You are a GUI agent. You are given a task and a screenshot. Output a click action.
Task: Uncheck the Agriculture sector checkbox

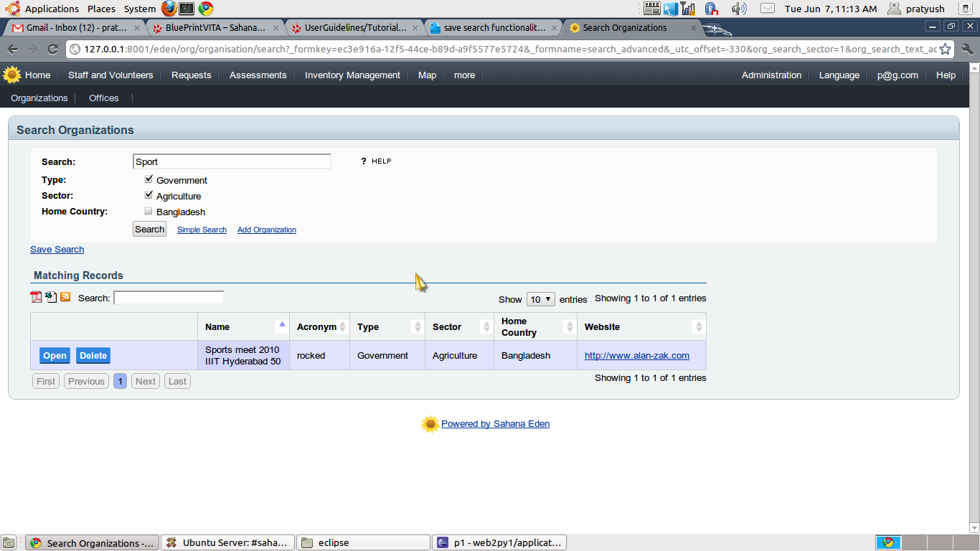(149, 195)
